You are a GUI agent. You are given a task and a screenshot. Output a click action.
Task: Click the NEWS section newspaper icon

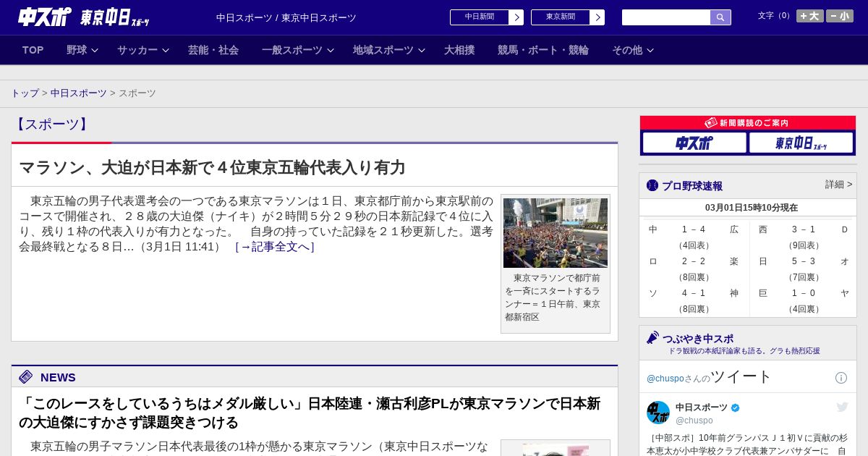pos(26,376)
